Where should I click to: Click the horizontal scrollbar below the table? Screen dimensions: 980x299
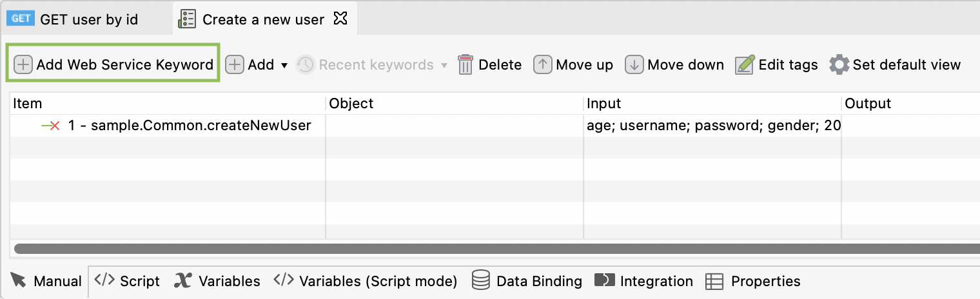[490, 249]
